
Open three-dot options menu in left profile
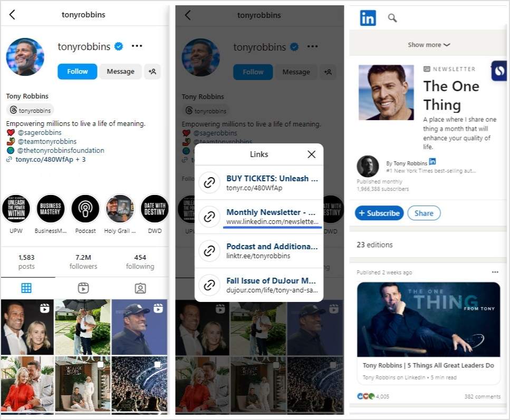137,46
